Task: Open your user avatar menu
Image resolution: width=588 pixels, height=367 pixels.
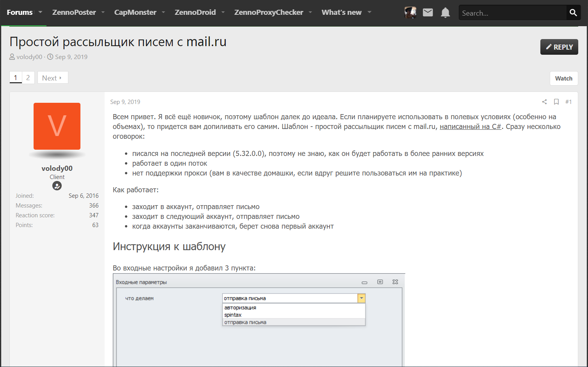Action: (410, 13)
